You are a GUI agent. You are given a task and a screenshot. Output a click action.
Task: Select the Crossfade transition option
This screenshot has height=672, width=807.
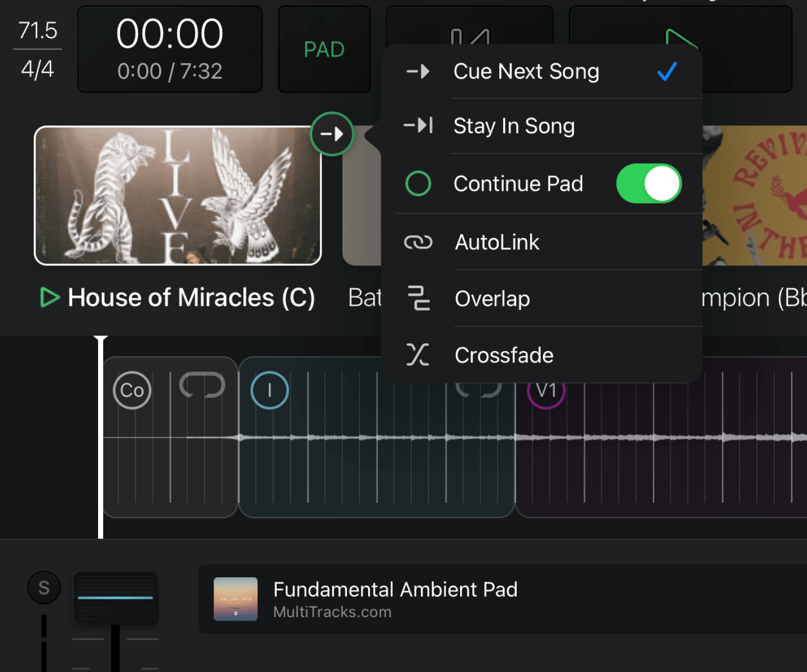point(503,354)
